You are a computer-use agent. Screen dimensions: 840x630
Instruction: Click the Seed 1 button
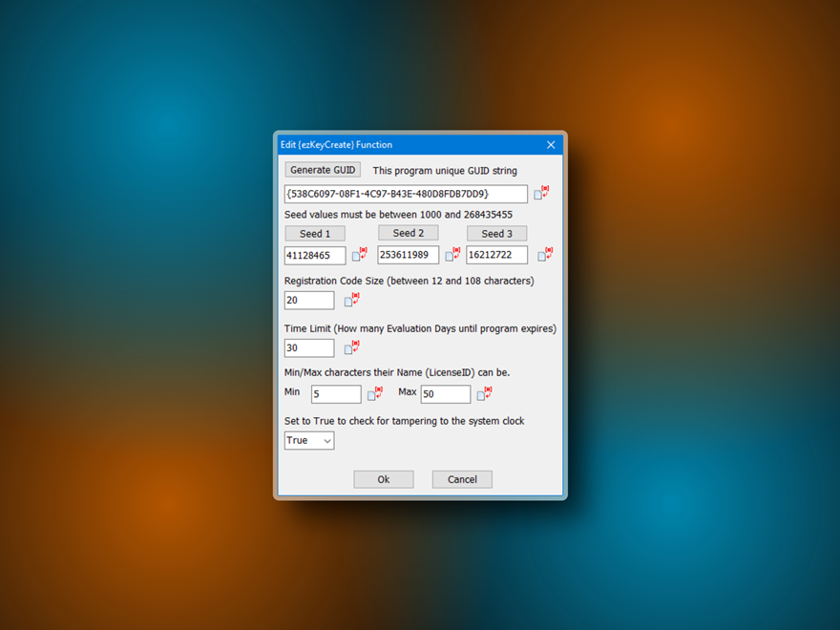click(x=315, y=234)
